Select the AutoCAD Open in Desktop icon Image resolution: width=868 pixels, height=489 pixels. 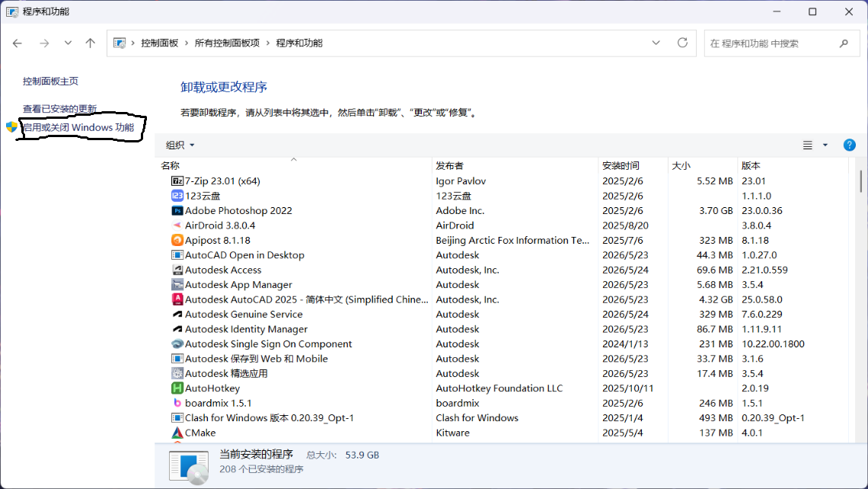(x=177, y=254)
